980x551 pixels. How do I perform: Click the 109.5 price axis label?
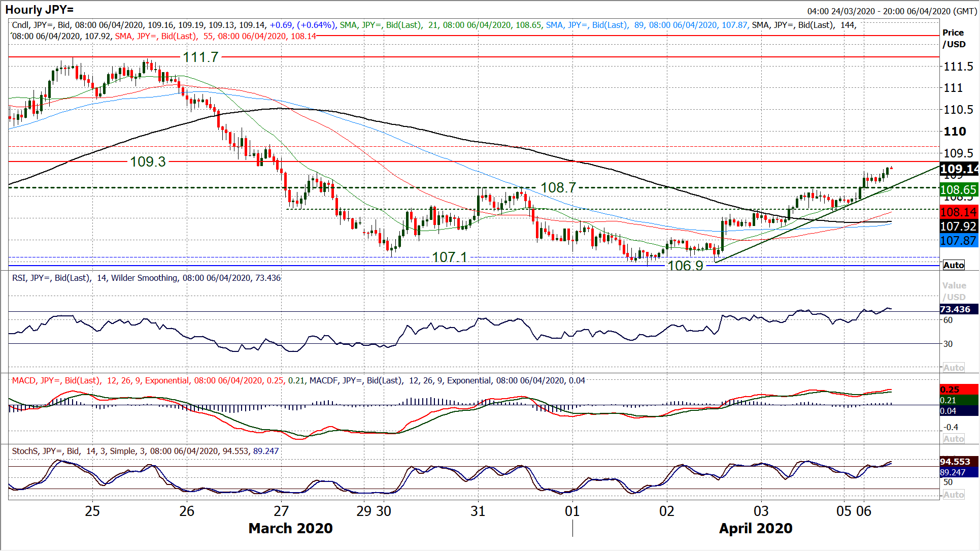tap(958, 153)
